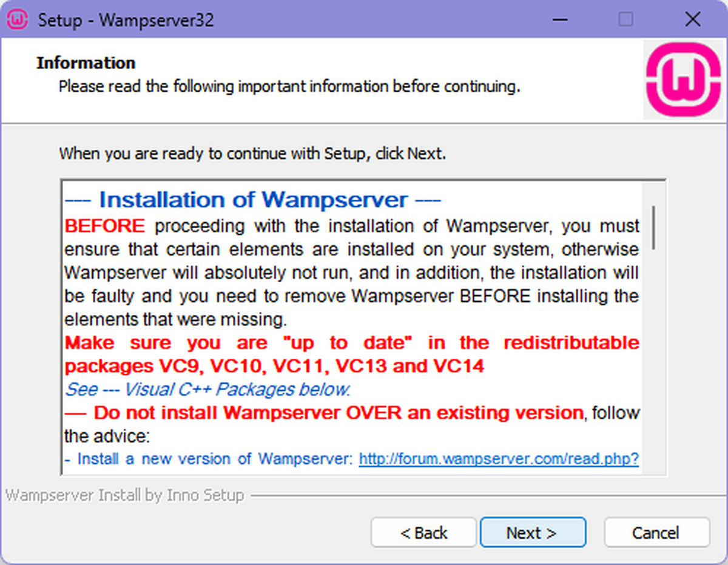Viewport: 728px width, 565px height.
Task: Open the forum.wampserver.com link
Action: [499, 459]
